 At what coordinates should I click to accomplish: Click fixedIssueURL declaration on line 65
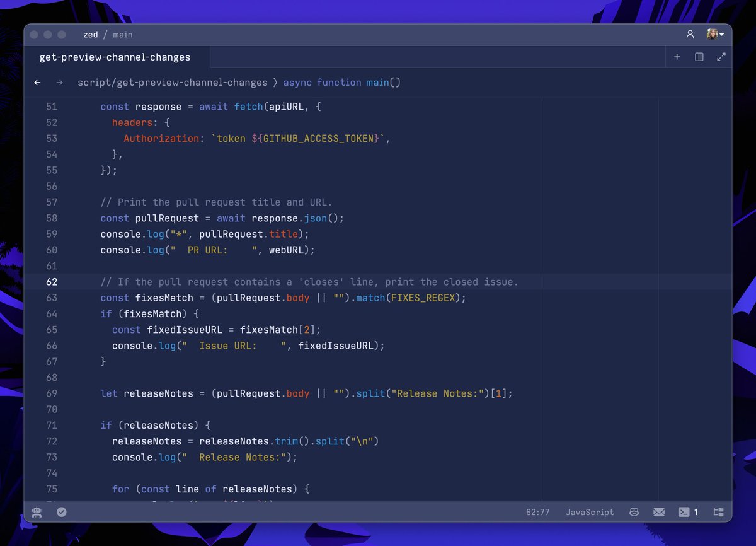click(185, 330)
